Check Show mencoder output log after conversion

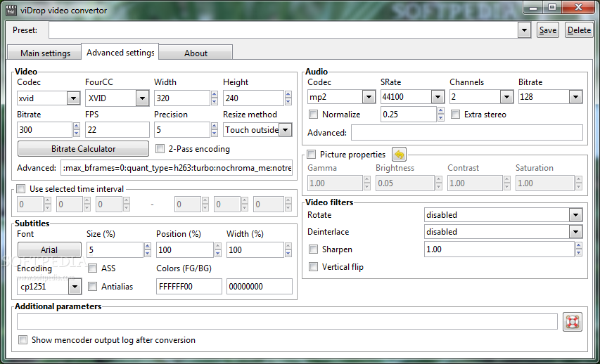click(23, 340)
